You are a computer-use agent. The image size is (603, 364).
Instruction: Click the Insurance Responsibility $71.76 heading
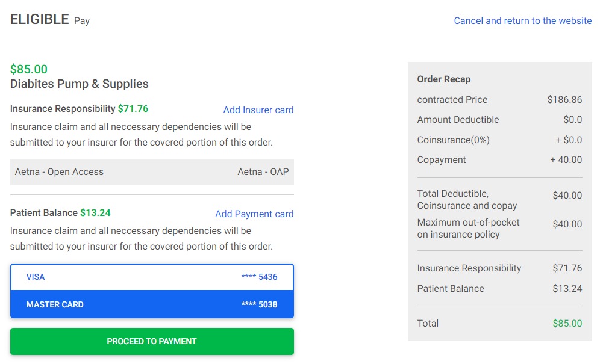coord(79,109)
